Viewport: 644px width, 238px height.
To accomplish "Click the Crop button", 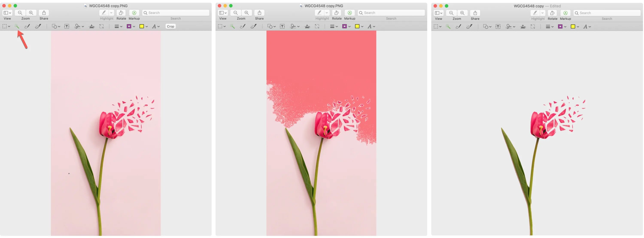I will tap(170, 26).
